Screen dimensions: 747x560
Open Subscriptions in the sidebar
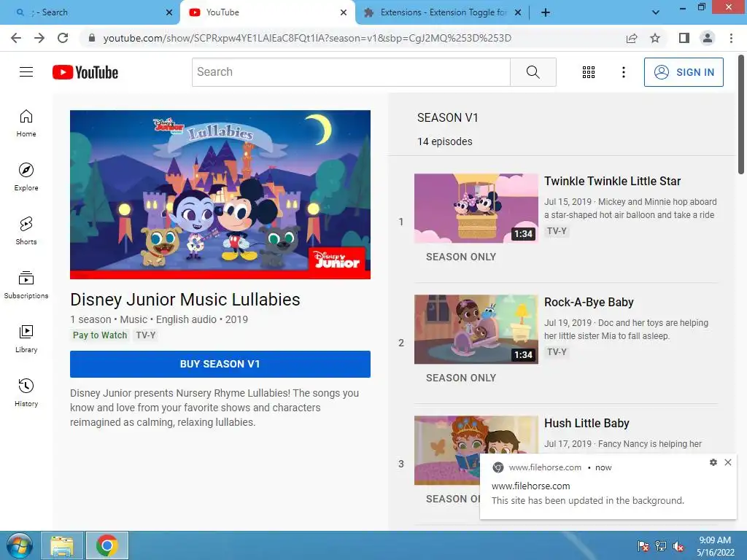(26, 285)
